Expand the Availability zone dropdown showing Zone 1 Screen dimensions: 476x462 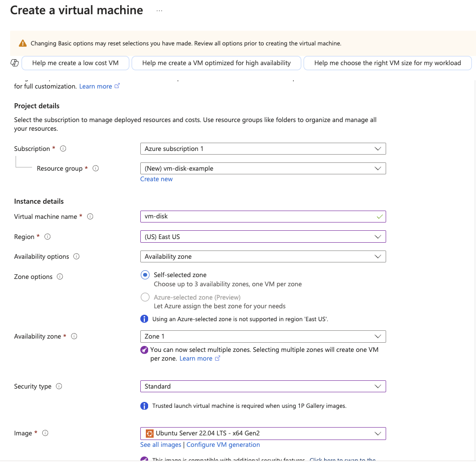[263, 336]
